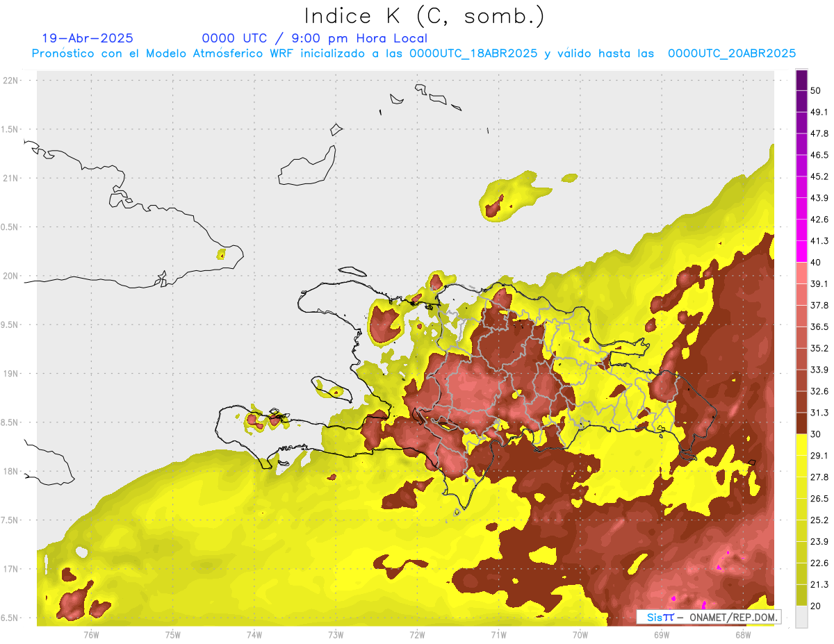834x644 pixels.
Task: Pick the dark purple swatch atop the color scale
Action: [x=801, y=80]
